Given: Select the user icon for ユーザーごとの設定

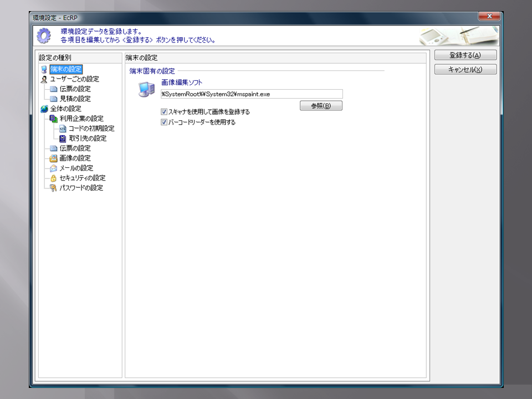Looking at the screenshot, I should [x=44, y=79].
